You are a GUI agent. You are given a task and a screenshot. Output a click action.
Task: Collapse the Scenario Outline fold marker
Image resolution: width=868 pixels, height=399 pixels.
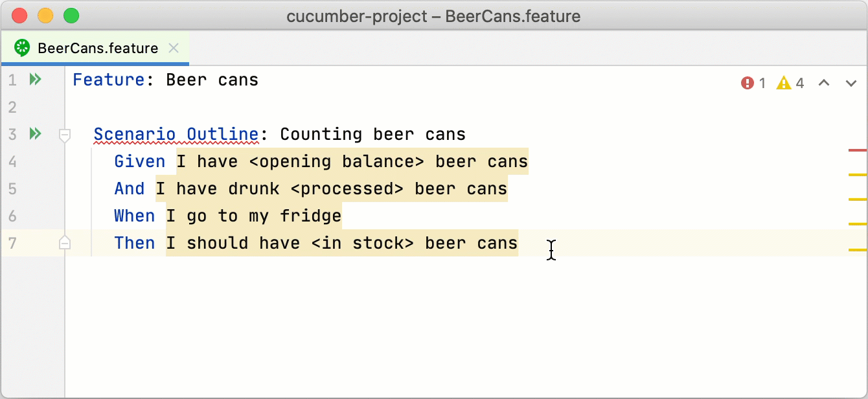coord(65,135)
